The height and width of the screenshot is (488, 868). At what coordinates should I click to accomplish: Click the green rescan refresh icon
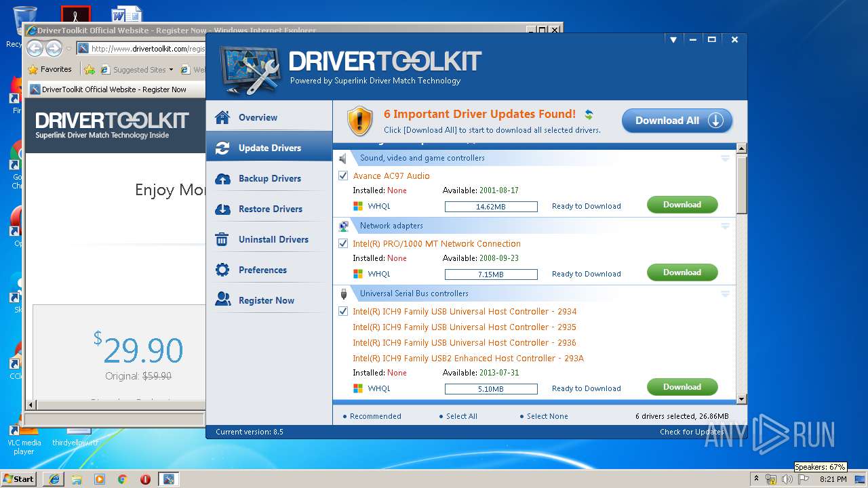589,115
